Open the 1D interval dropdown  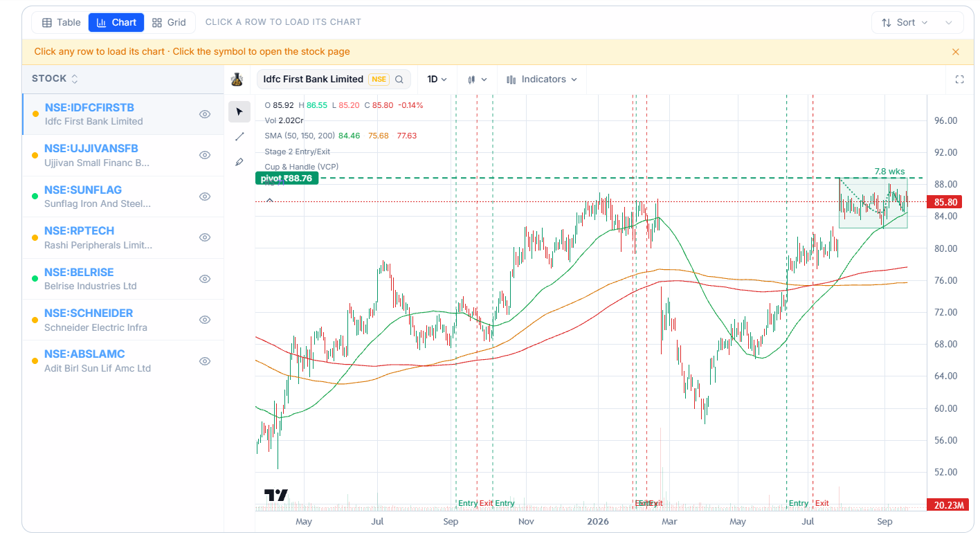437,80
